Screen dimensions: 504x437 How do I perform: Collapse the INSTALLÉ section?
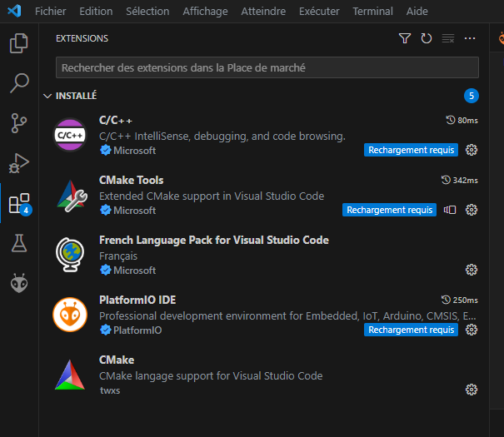47,96
